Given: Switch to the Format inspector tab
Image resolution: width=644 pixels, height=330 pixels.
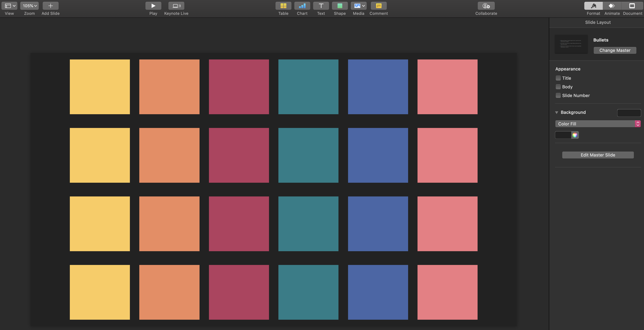Looking at the screenshot, I should click(593, 6).
